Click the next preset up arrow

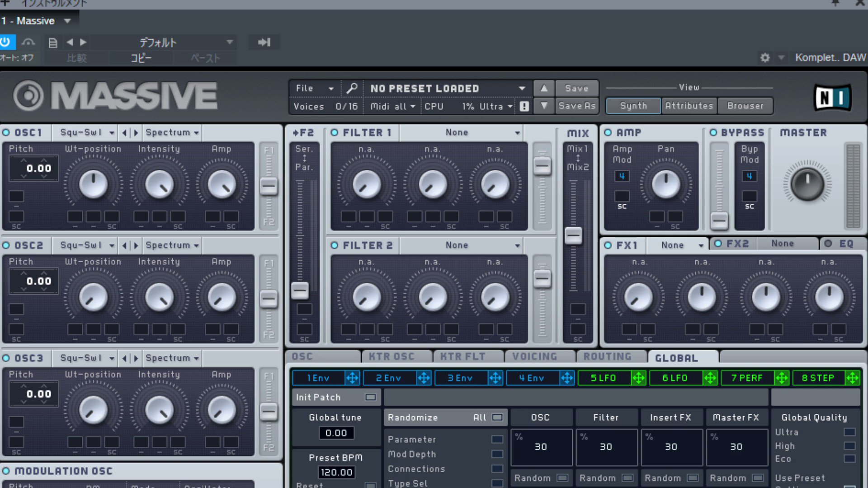click(544, 88)
